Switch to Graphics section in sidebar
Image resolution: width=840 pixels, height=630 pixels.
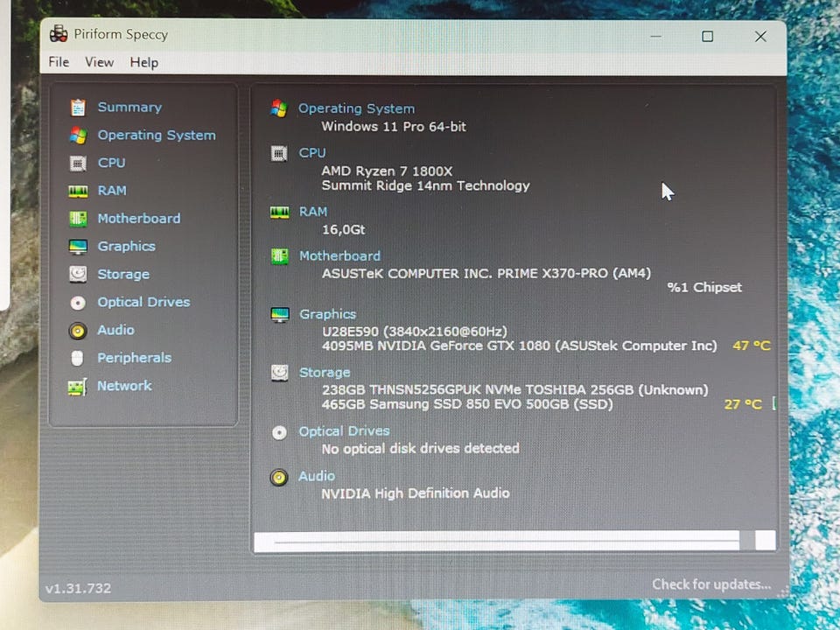[126, 247]
